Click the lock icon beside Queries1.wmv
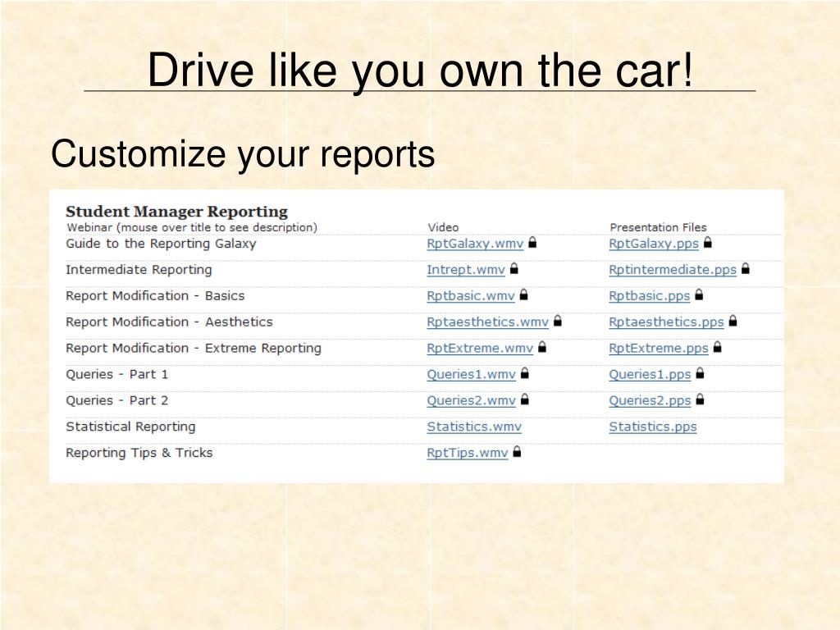 525,373
